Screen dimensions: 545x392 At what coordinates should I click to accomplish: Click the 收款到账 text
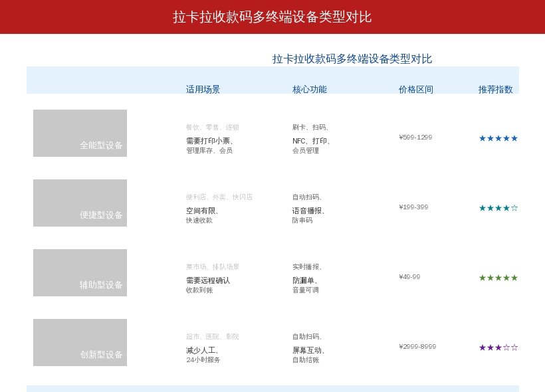199,290
